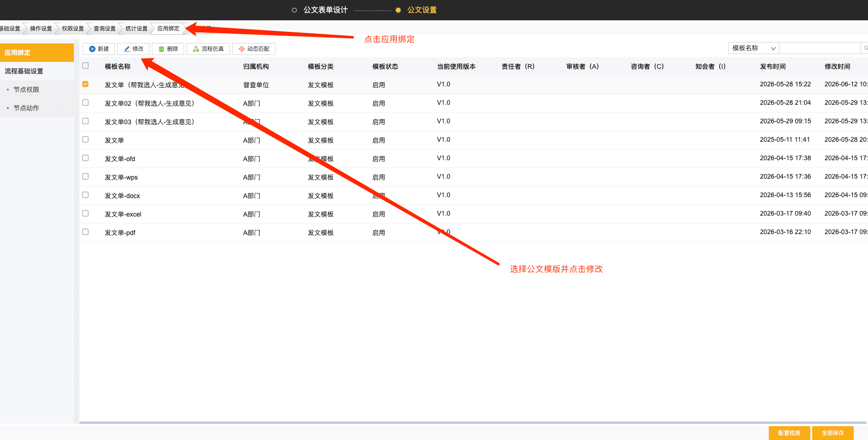Click the 发布时间 column header
868x440 pixels.
click(x=773, y=66)
